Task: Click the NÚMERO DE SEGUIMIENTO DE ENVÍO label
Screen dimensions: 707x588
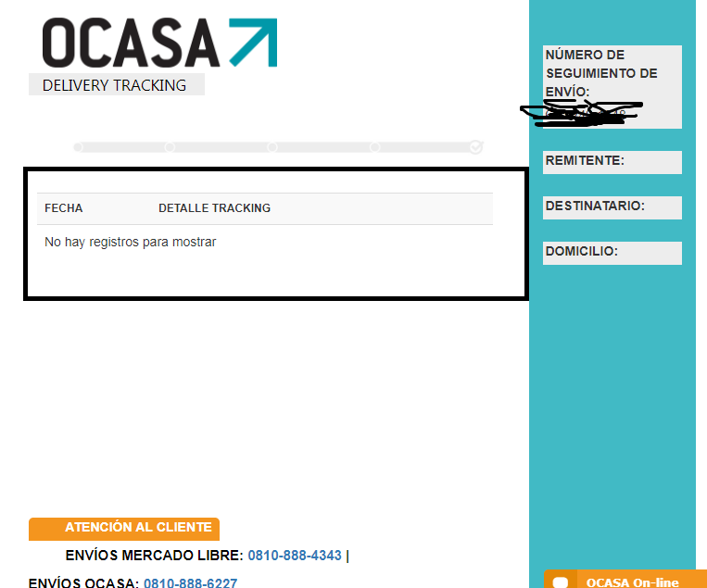Action: (x=601, y=73)
